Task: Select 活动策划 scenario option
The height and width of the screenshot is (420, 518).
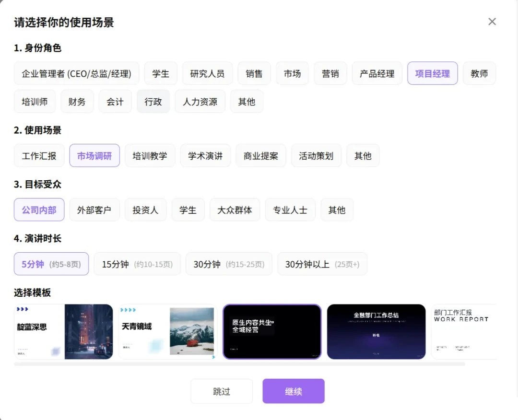Action: 316,155
